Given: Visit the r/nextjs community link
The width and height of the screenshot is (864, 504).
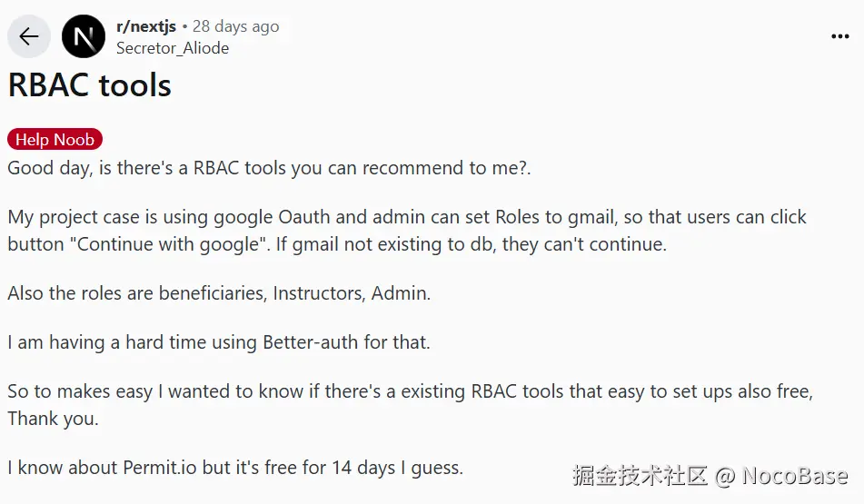Looking at the screenshot, I should tap(146, 26).
